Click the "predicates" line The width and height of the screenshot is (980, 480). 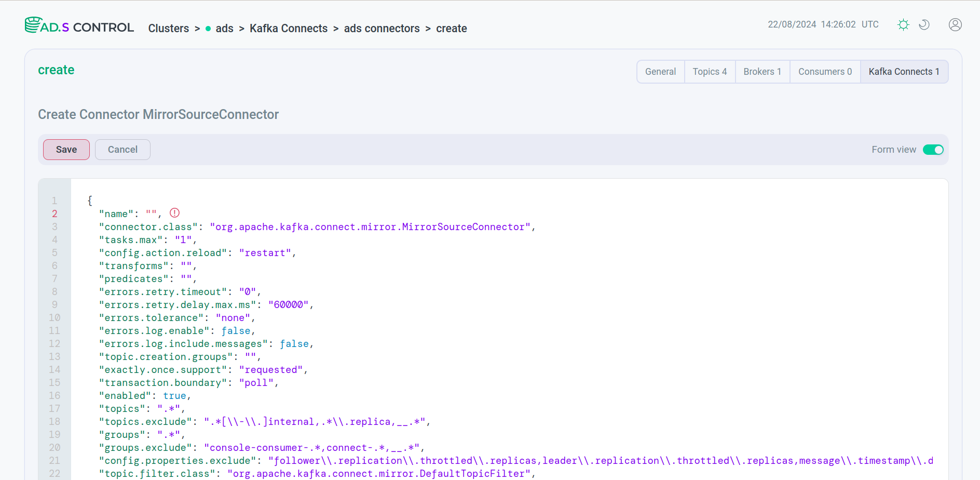tap(148, 278)
